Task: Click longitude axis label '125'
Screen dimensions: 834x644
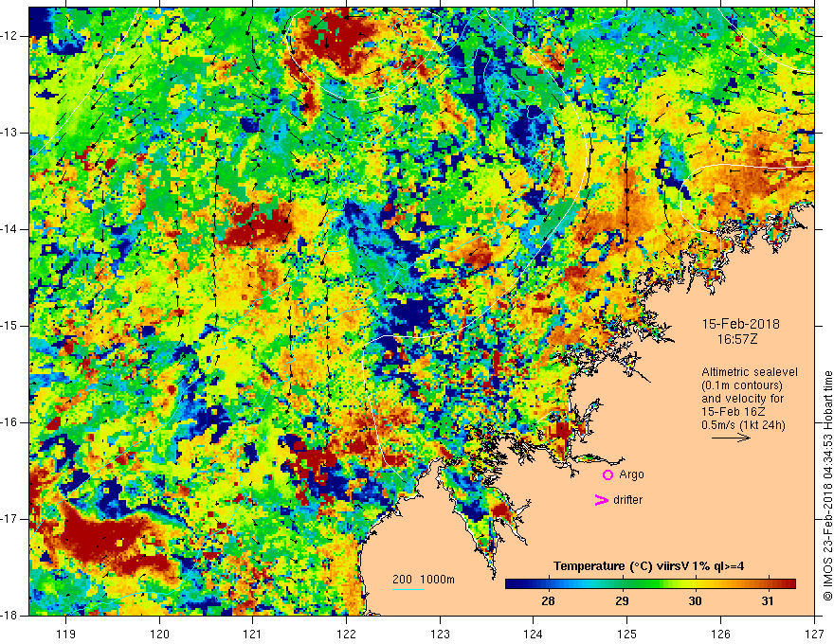Action: (627, 634)
